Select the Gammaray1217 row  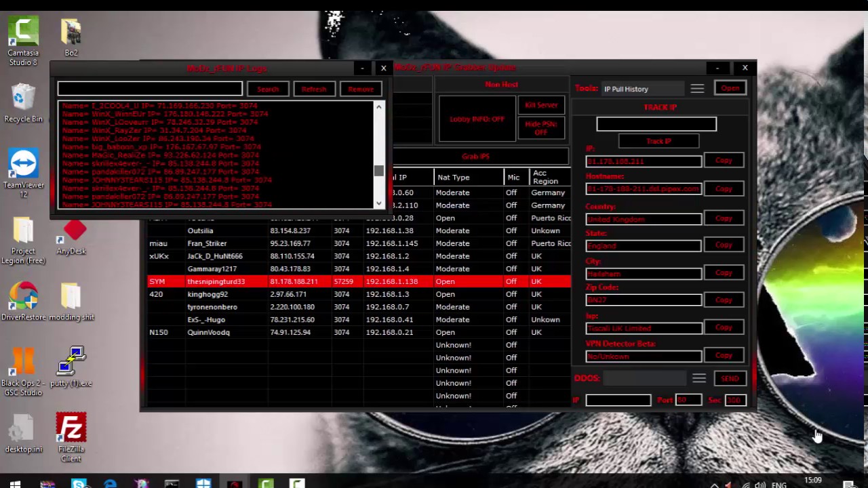(359, 269)
